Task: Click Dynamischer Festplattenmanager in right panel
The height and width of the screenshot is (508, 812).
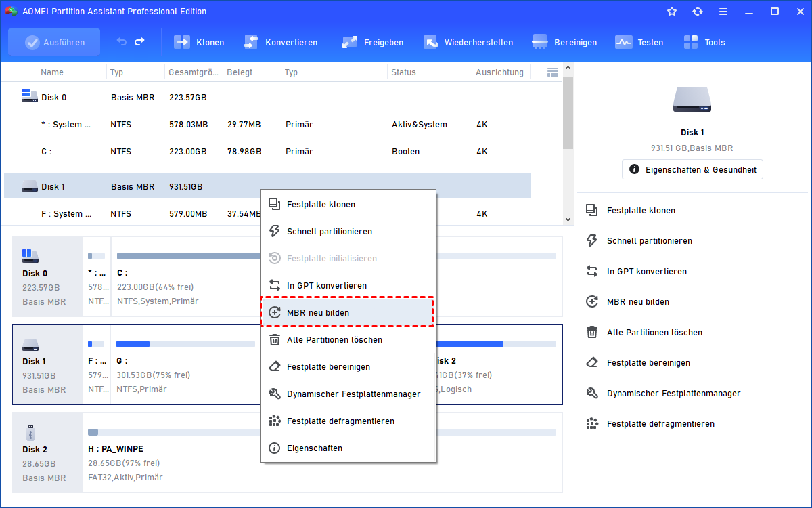Action: pyautogui.click(x=674, y=394)
